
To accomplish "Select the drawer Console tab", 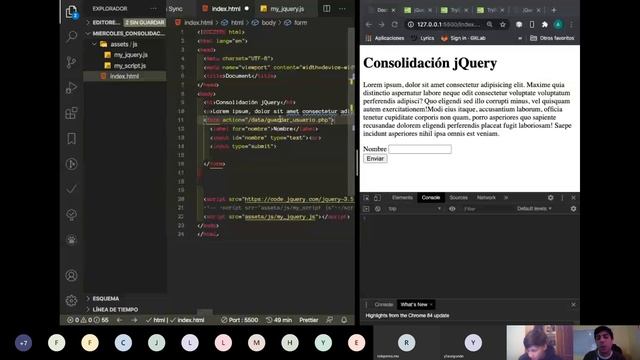I will 384,304.
